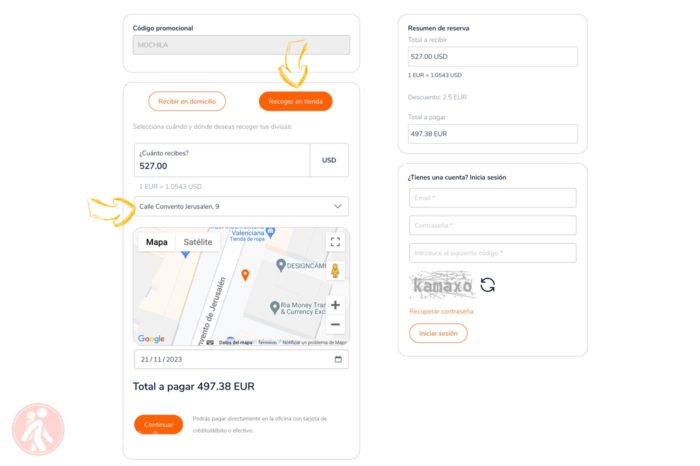
Task: Zoom out the map with minus icon
Action: pyautogui.click(x=335, y=325)
